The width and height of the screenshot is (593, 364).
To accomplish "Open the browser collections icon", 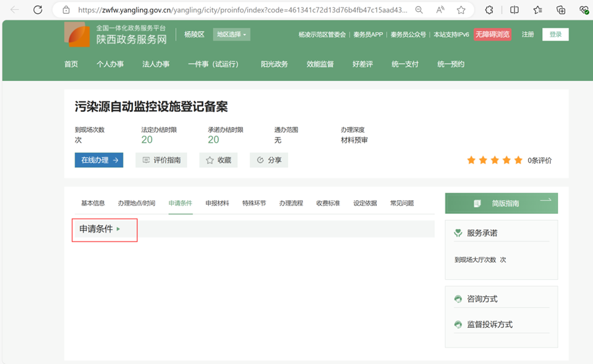I will (561, 10).
